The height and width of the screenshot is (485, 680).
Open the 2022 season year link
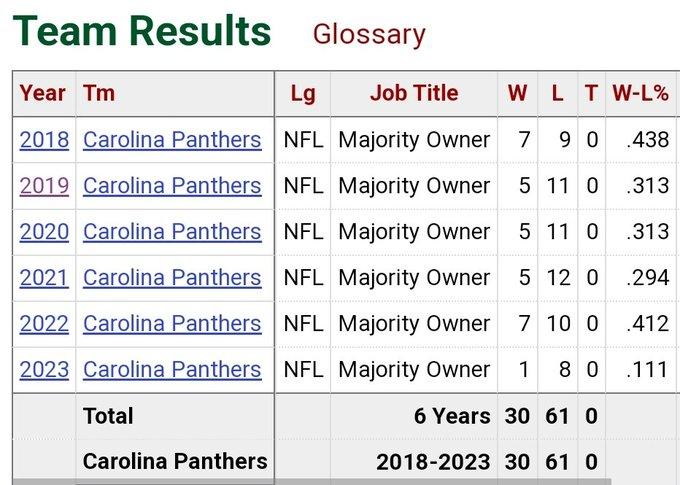[44, 324]
